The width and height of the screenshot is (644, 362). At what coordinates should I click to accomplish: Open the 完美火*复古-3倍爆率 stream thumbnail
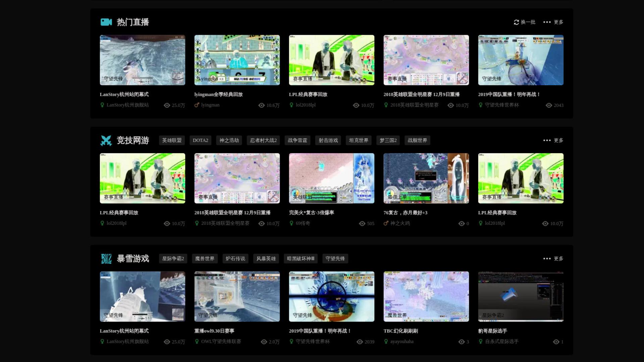pyautogui.click(x=332, y=178)
